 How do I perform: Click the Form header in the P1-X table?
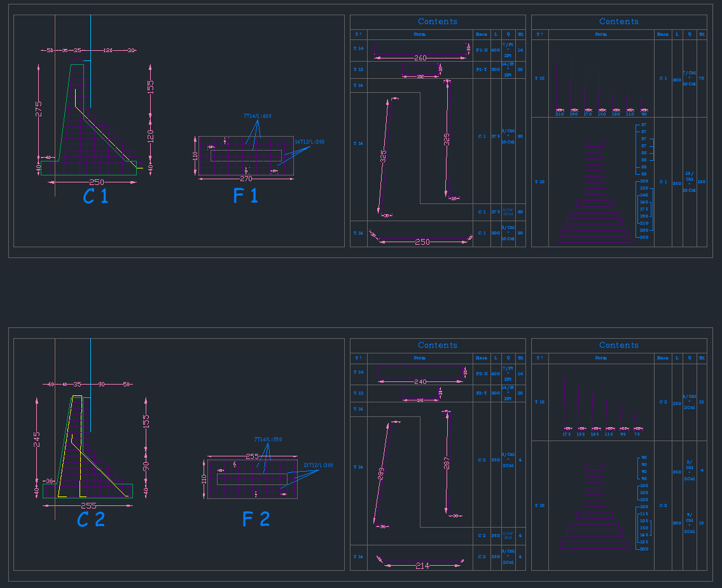tap(419, 34)
